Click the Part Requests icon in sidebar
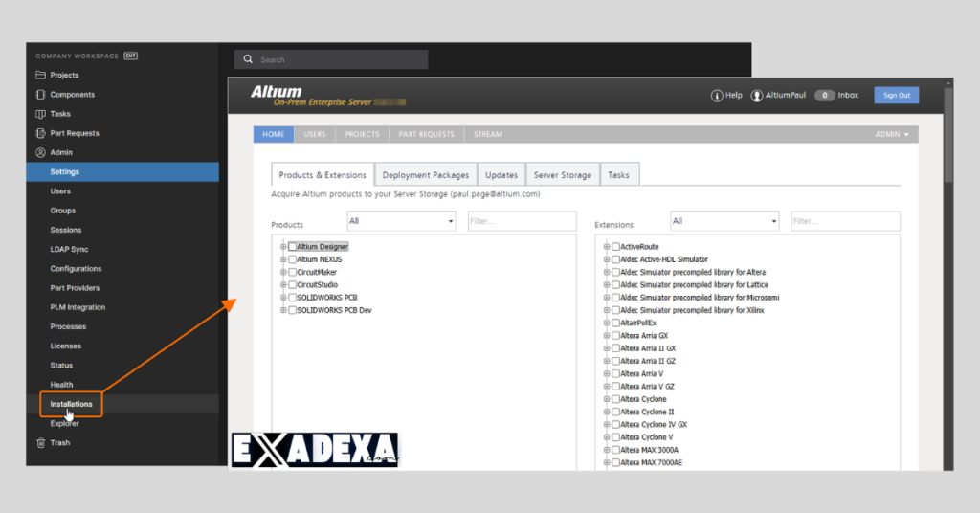Viewport: 980px width, 513px height. coord(40,133)
